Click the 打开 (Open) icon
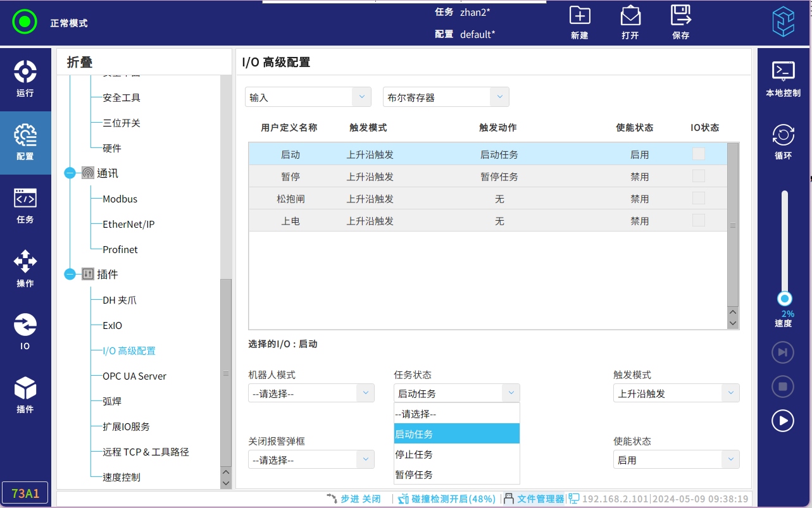The width and height of the screenshot is (812, 508). click(630, 16)
